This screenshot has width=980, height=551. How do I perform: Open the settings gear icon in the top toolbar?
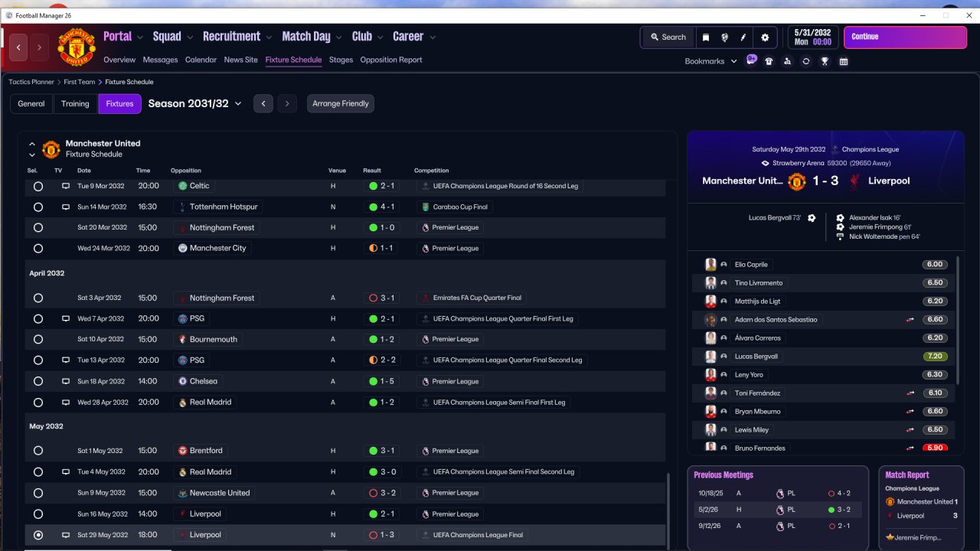point(765,37)
